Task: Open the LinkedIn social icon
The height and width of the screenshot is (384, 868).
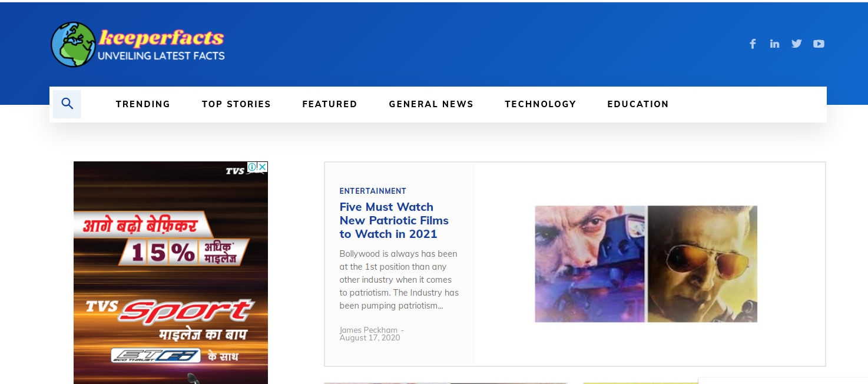Action: coord(774,44)
